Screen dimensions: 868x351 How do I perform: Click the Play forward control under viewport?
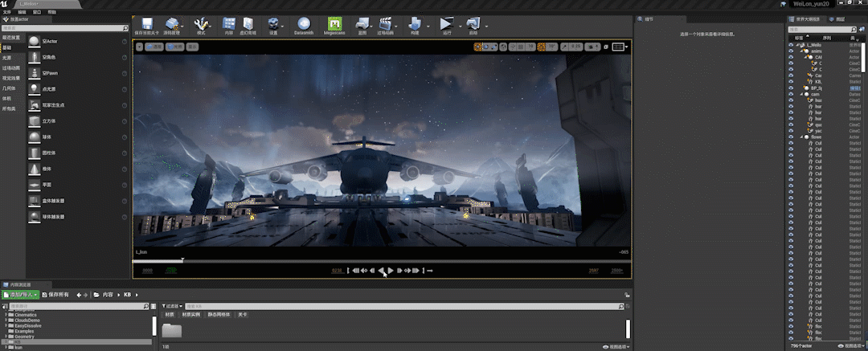(x=391, y=270)
